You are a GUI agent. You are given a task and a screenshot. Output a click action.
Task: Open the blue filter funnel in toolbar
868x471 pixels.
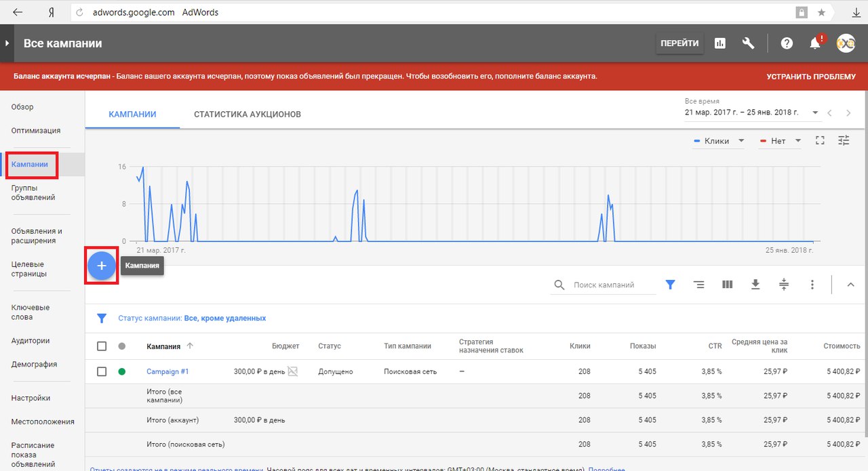tap(670, 285)
